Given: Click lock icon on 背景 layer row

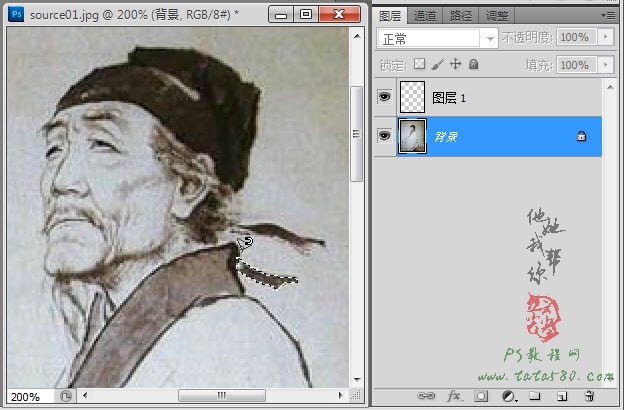Looking at the screenshot, I should 581,136.
